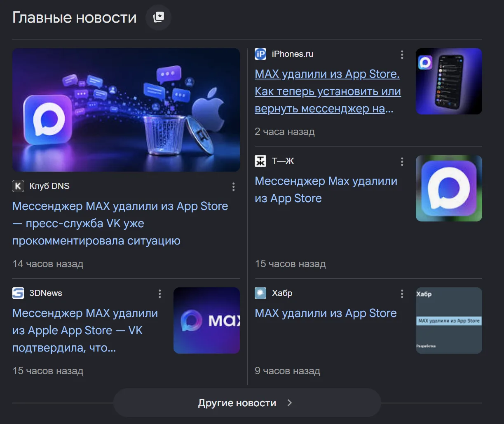Click "15 часов назад" under the 3DNews article
The height and width of the screenshot is (424, 504).
click(x=48, y=371)
